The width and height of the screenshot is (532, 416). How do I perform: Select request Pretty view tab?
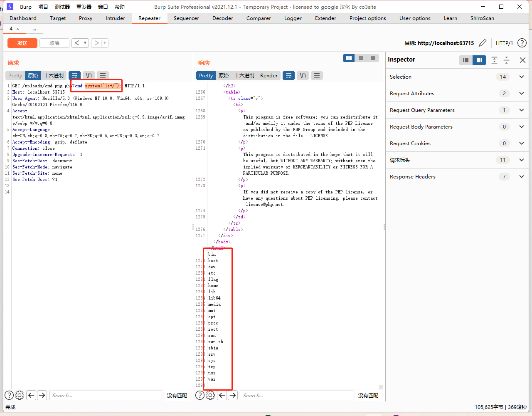(x=15, y=75)
